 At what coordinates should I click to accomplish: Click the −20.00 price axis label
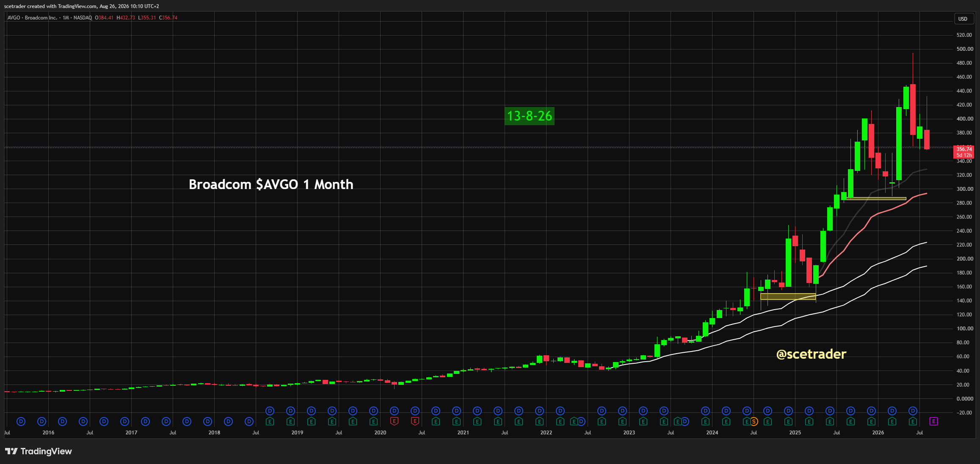point(964,413)
